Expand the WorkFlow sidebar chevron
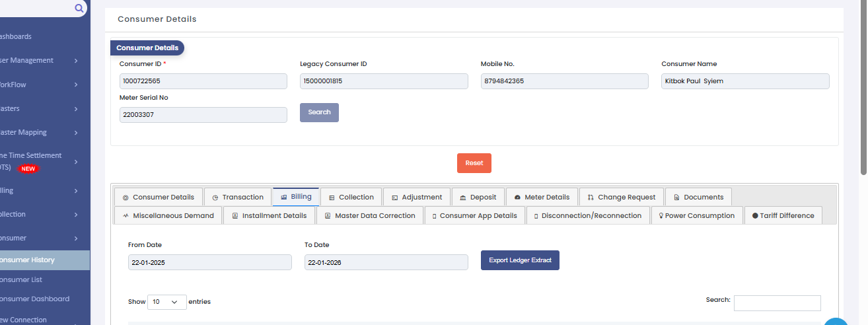The width and height of the screenshot is (868, 325). point(76,85)
